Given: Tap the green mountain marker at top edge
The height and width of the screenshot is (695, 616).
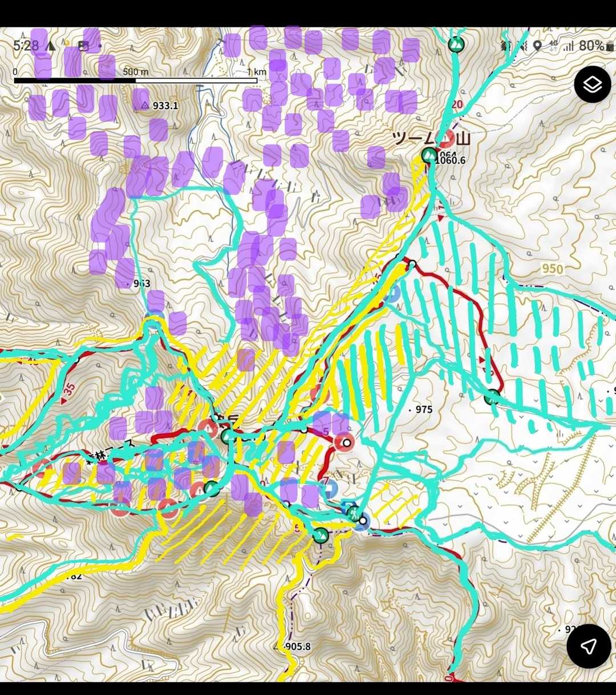Looking at the screenshot, I should 456,44.
